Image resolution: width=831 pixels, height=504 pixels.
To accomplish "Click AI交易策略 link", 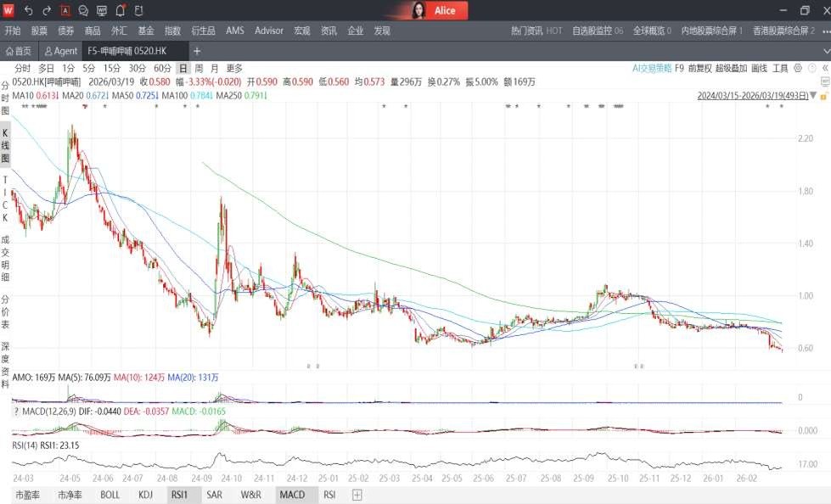I will pyautogui.click(x=652, y=68).
